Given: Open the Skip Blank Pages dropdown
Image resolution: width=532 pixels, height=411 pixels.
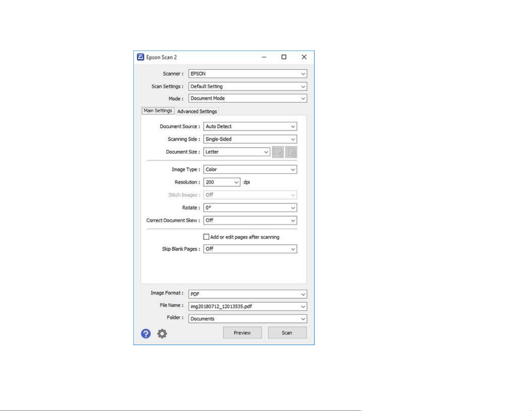Looking at the screenshot, I should [250, 249].
